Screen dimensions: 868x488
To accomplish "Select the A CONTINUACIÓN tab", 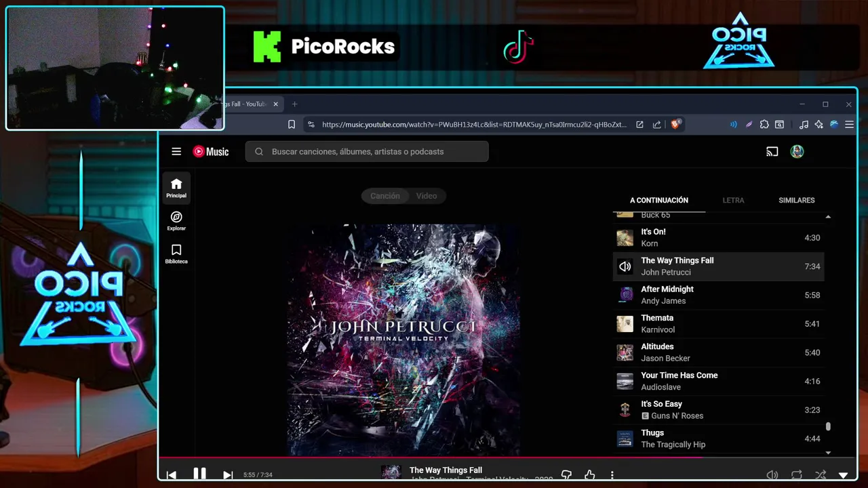I will click(x=659, y=201).
